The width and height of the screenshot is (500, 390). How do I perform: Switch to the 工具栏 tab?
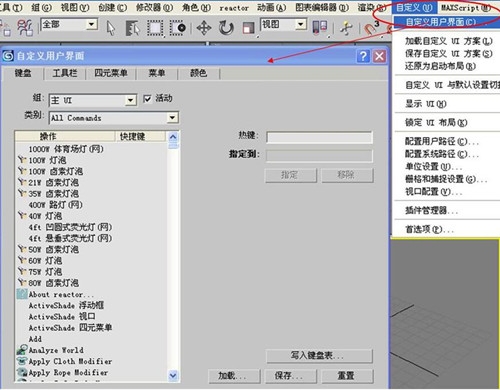65,73
